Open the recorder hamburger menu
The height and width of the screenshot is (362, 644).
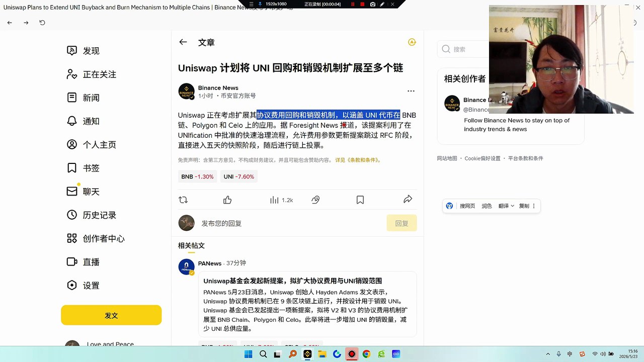point(252,4)
